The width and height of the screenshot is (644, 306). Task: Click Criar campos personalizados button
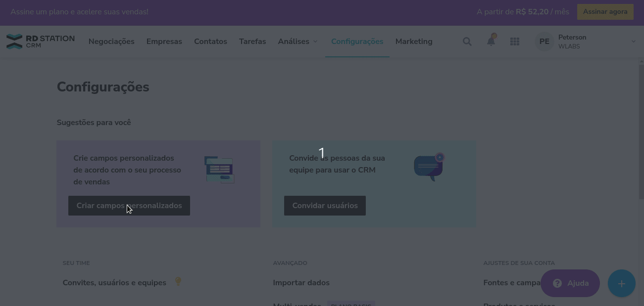click(x=129, y=206)
